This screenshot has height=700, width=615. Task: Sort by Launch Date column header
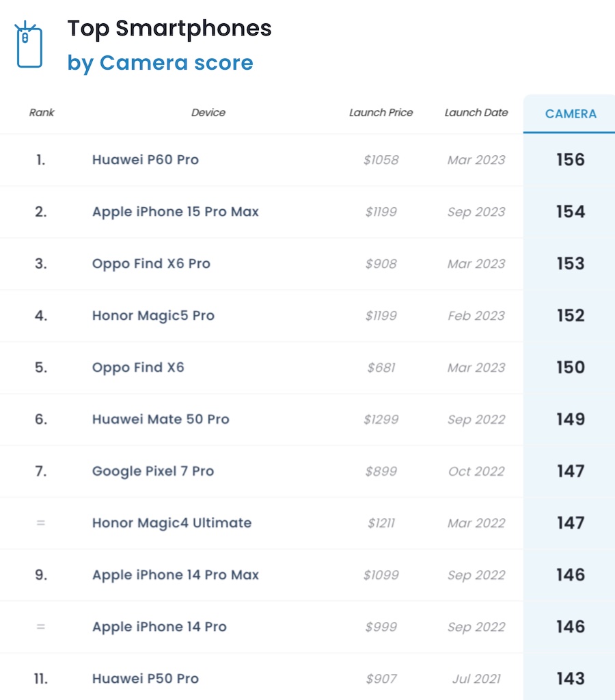[476, 112]
